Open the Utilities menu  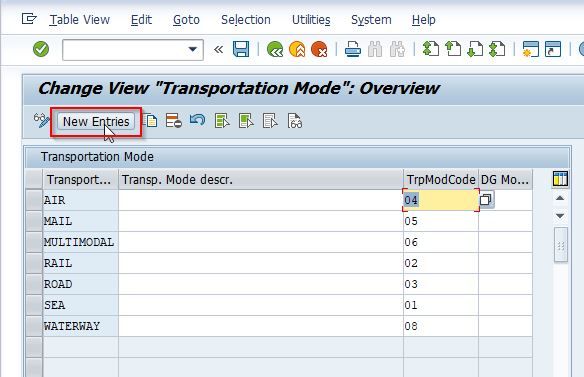click(311, 20)
